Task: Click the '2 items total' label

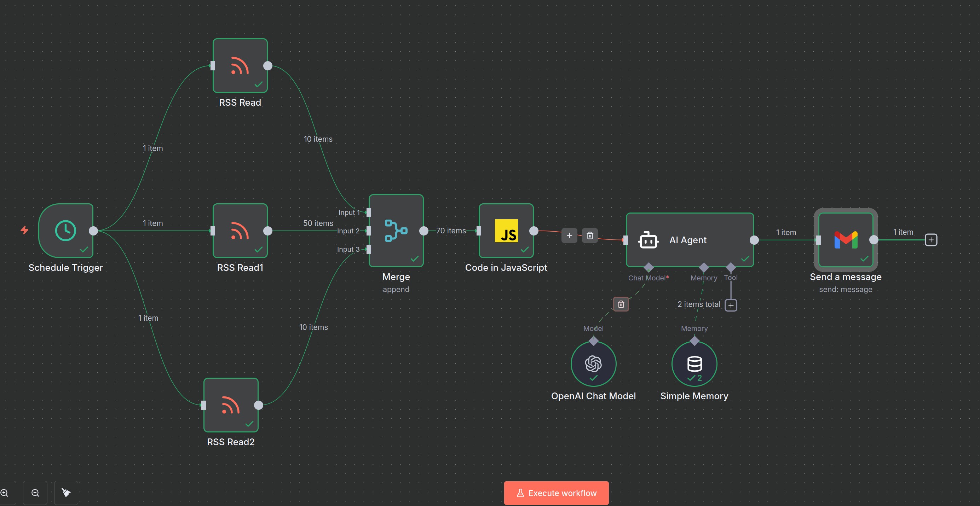Action: pyautogui.click(x=699, y=304)
